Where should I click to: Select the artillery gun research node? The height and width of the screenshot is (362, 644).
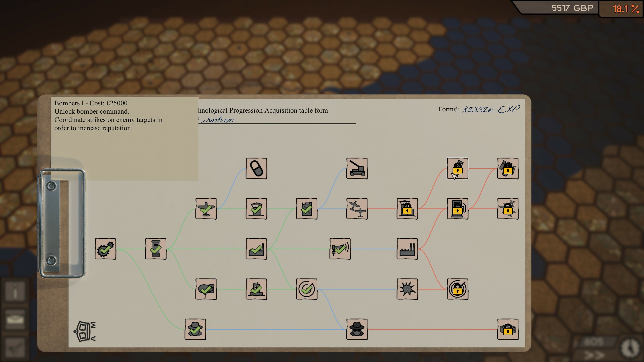point(357,169)
